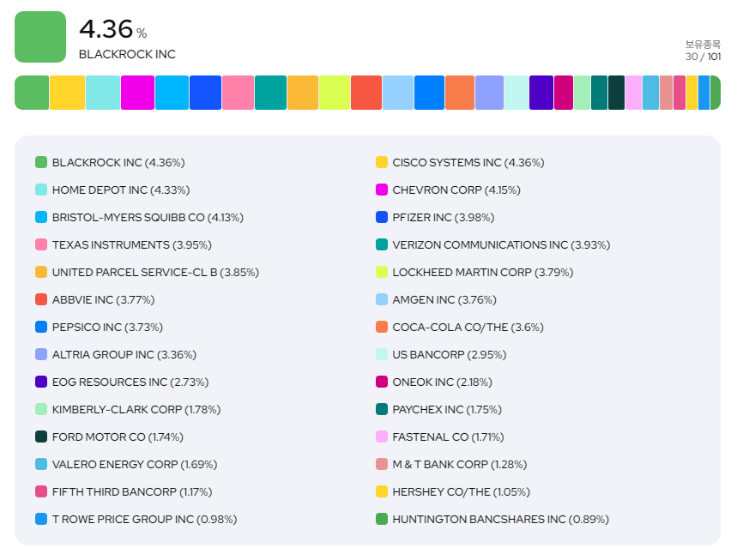Viewport: 737px width, 560px height.
Task: Select HOME DEPOT INC (4.33%) legend entry
Action: [x=112, y=190]
